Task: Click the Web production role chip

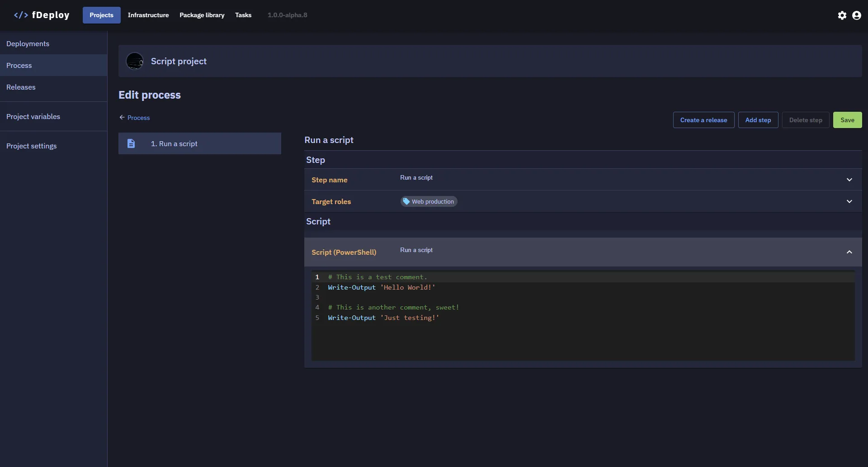Action: click(x=429, y=201)
